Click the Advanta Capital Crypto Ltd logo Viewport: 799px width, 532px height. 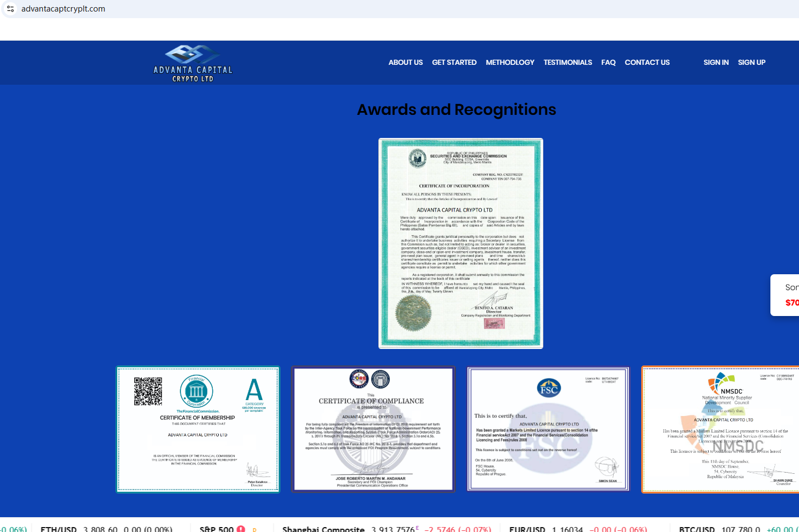coord(193,63)
